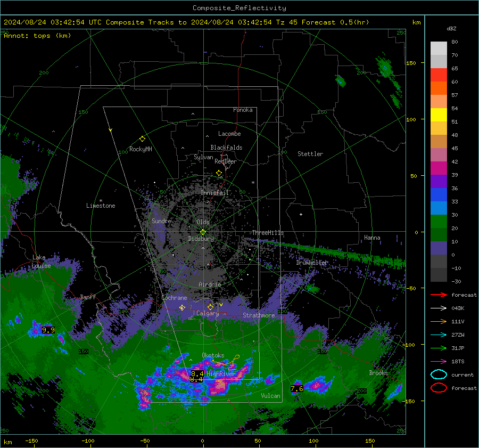Click the yellow diamond marker near RockyMH
Image resolution: width=479 pixels, height=448 pixels.
(142, 139)
